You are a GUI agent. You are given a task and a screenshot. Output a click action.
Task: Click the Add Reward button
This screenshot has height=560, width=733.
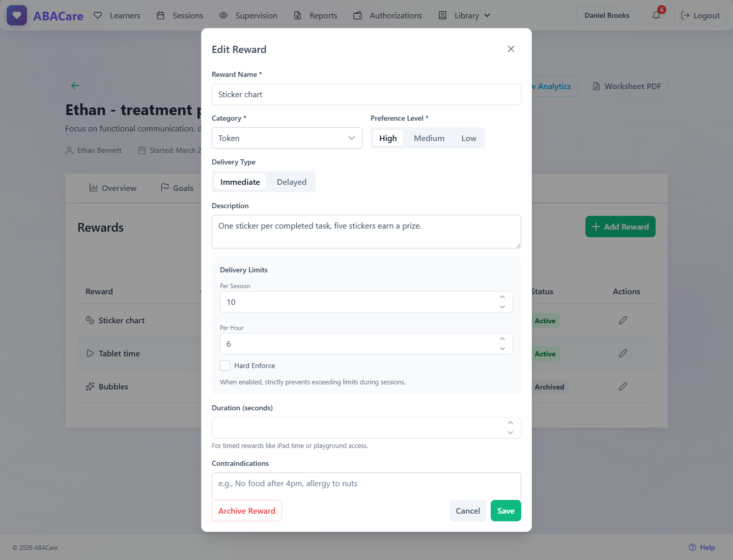621,227
